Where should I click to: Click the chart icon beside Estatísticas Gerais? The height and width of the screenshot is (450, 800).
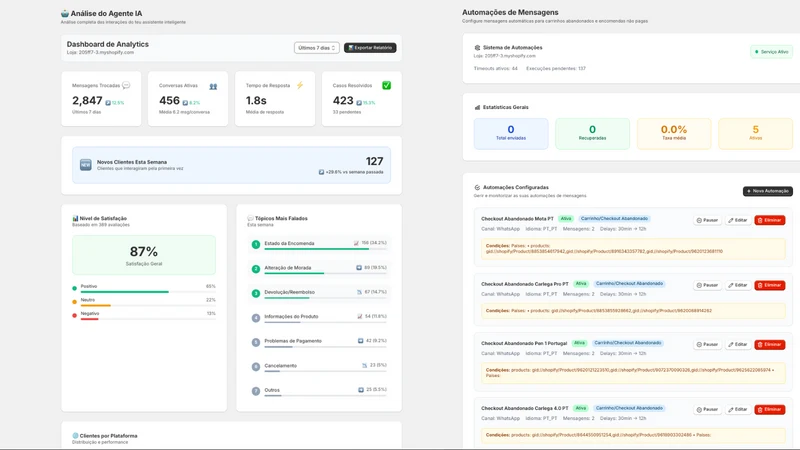477,107
